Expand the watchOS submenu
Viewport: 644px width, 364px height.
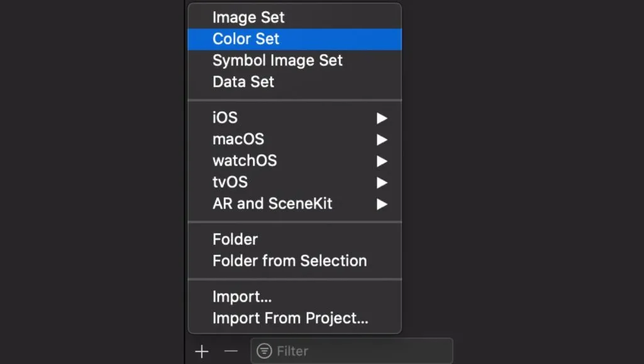pyautogui.click(x=384, y=161)
